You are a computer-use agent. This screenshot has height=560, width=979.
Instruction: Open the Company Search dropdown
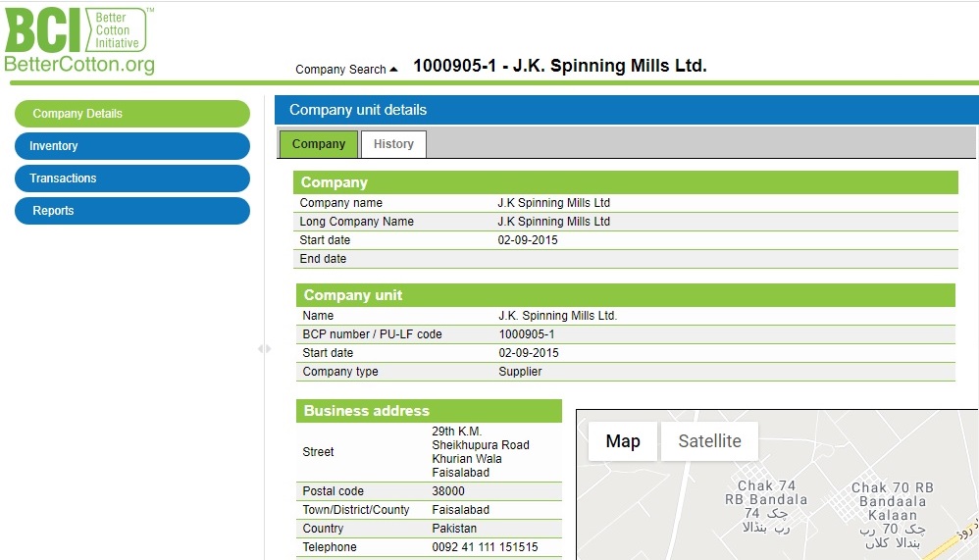coord(346,70)
